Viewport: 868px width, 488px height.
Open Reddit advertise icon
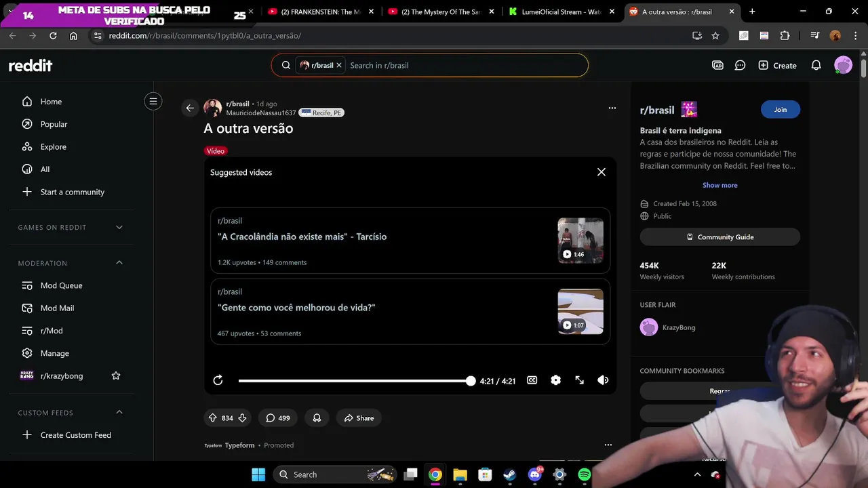click(717, 66)
